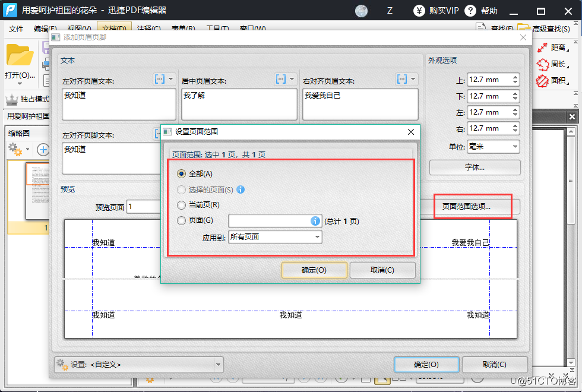Open the 帮助 help icon

470,11
